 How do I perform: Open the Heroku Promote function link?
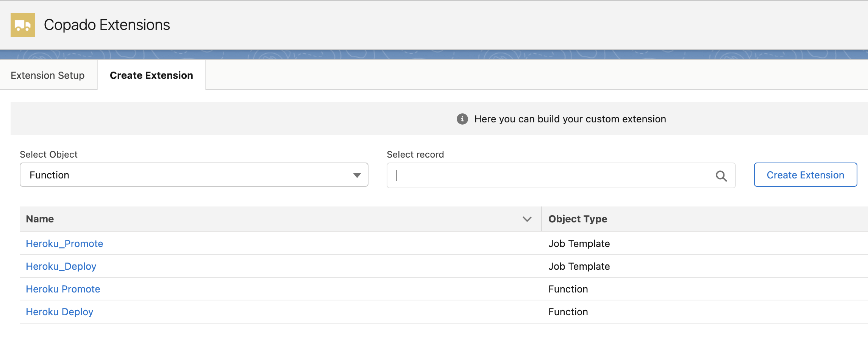coord(63,289)
